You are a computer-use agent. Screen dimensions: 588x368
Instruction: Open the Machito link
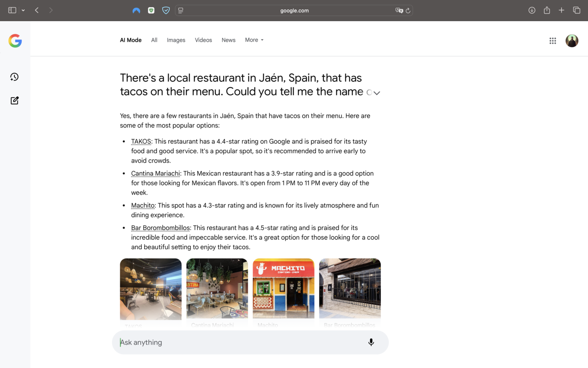pyautogui.click(x=143, y=205)
